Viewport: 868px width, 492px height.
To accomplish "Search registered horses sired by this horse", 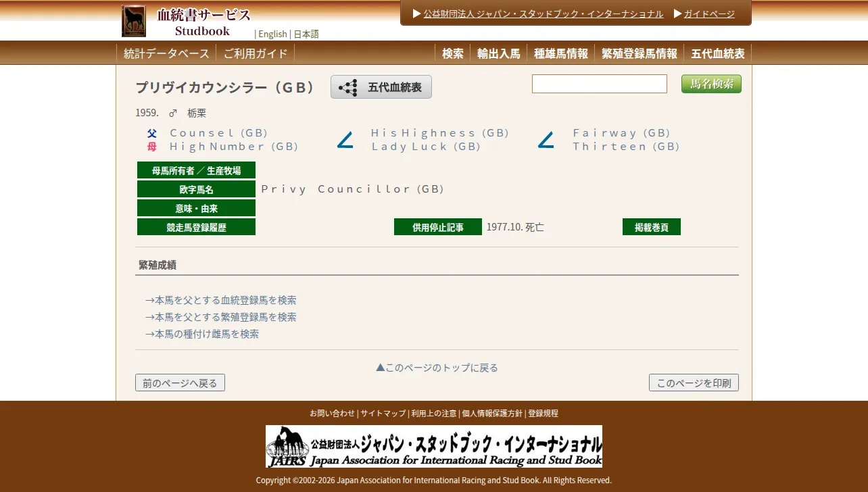I will click(221, 300).
